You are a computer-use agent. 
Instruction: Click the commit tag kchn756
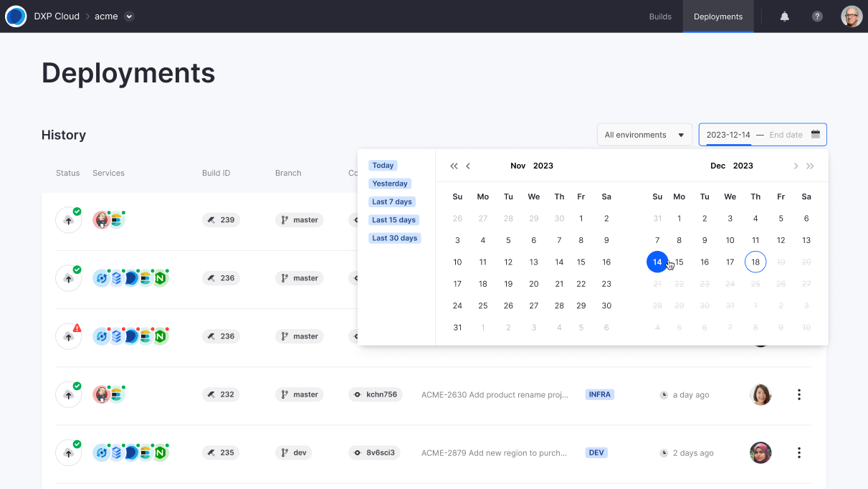(x=376, y=394)
